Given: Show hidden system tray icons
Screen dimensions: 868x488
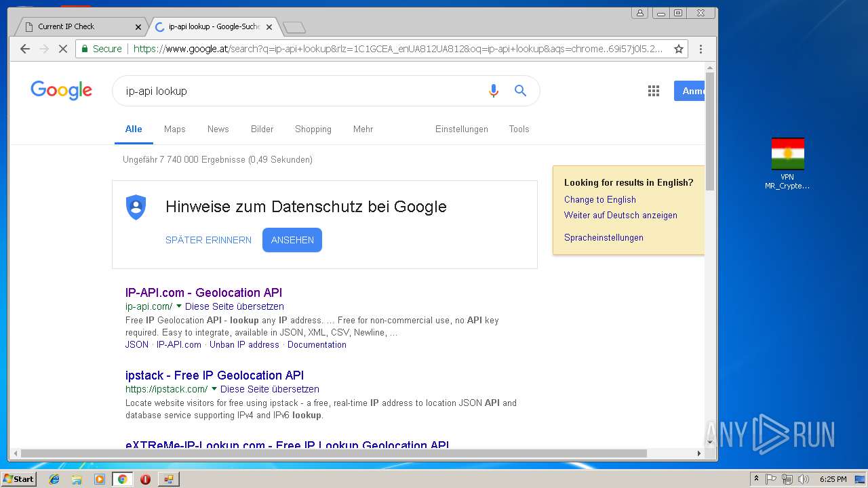Looking at the screenshot, I should point(756,479).
